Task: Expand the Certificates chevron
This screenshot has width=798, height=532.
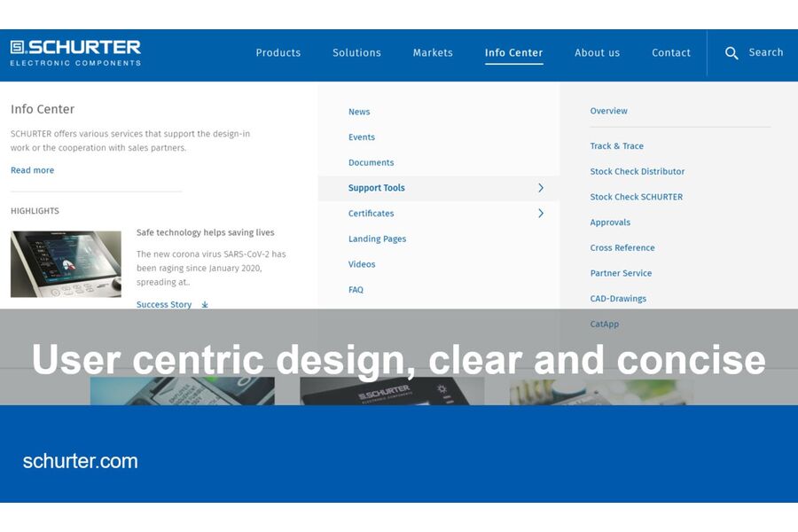Action: click(541, 214)
